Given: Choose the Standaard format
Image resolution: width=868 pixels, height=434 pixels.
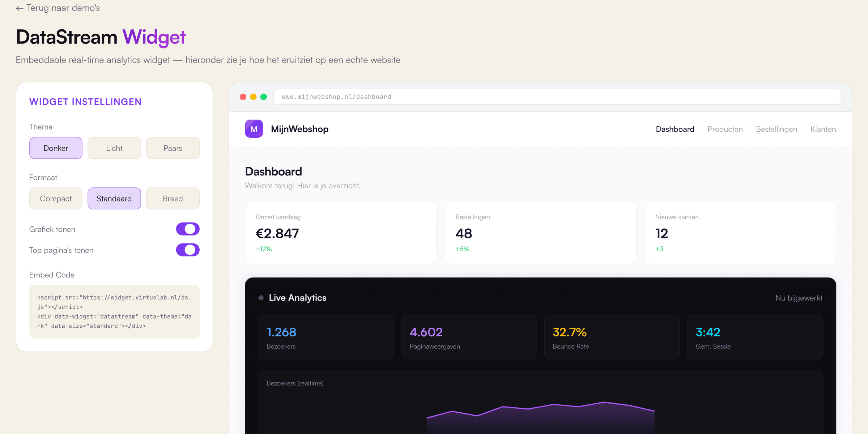Looking at the screenshot, I should [x=114, y=199].
